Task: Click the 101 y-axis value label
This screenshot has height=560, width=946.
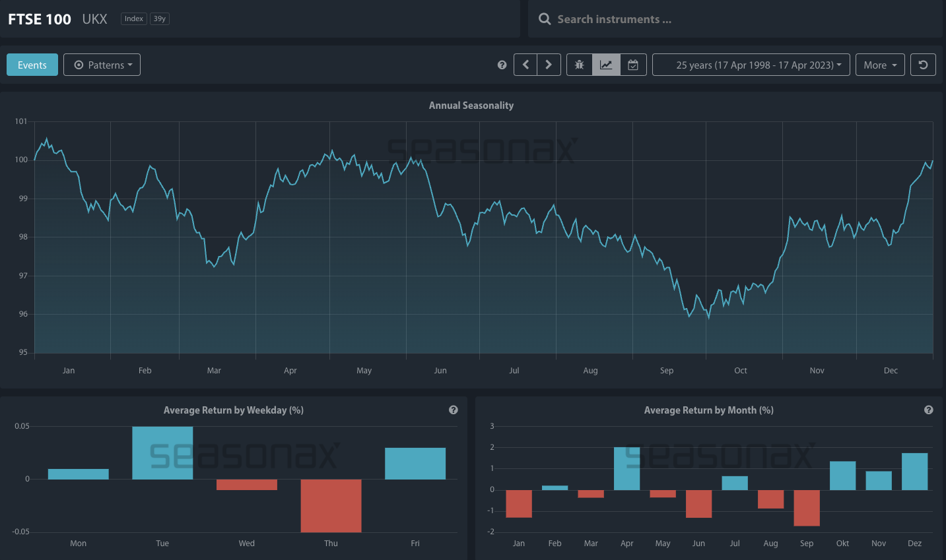Action: pyautogui.click(x=21, y=121)
